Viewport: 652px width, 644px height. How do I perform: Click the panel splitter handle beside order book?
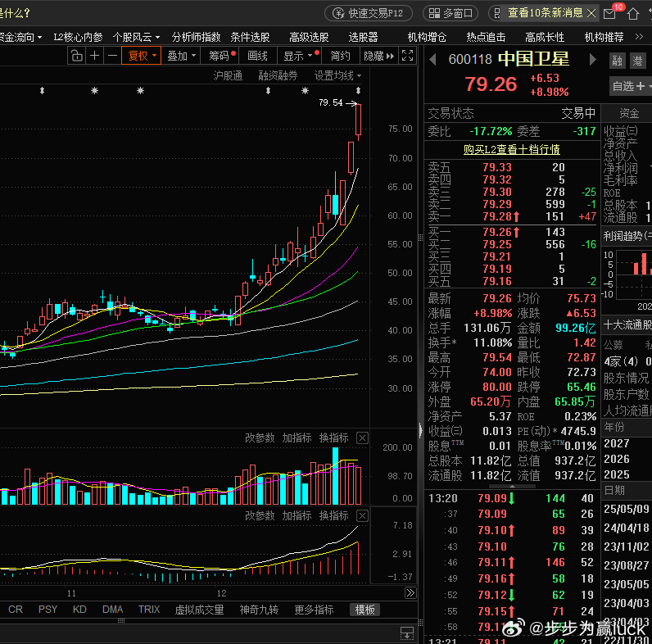[x=420, y=238]
